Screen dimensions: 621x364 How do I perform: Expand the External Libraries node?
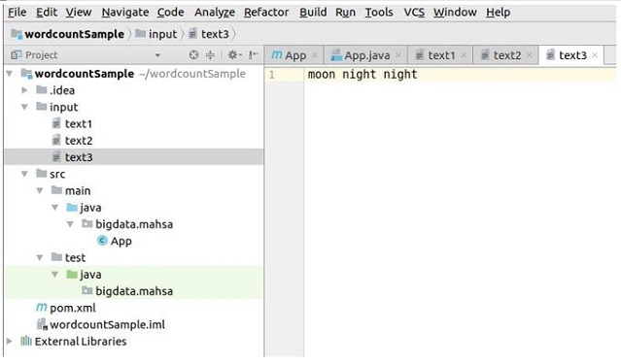click(x=10, y=341)
